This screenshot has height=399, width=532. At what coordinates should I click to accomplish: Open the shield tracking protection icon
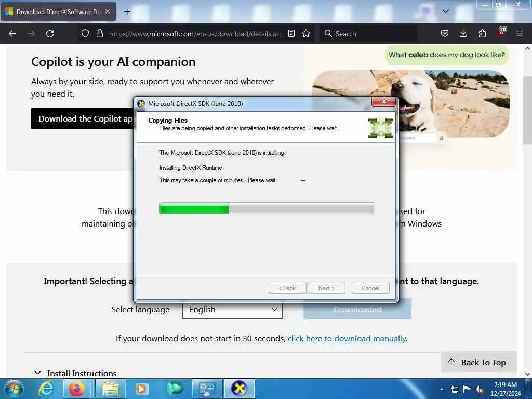coord(85,34)
